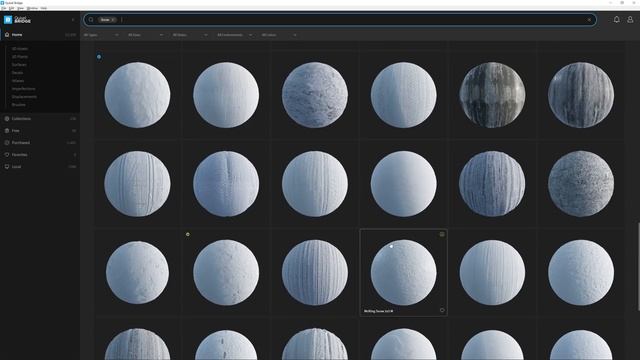
Task: Select the Surfaces category
Action: [19, 64]
